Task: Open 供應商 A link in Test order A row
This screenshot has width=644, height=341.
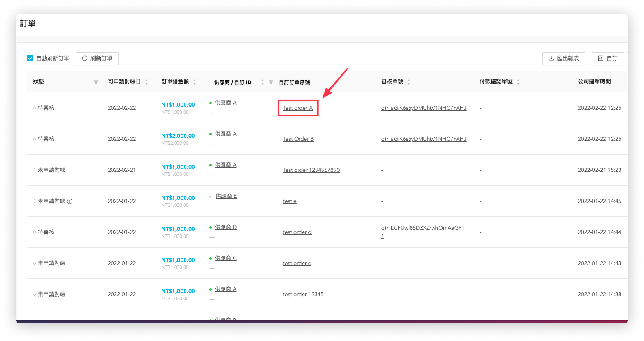Action: point(226,103)
